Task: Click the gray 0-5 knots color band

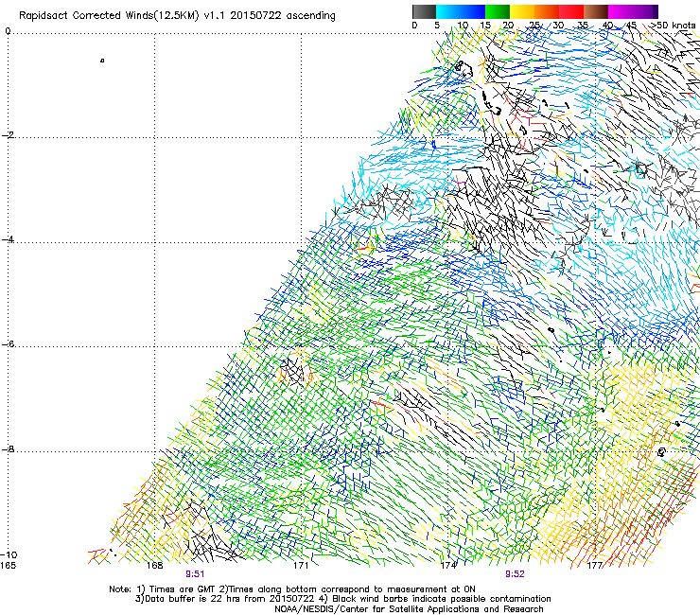Action: 424,11
